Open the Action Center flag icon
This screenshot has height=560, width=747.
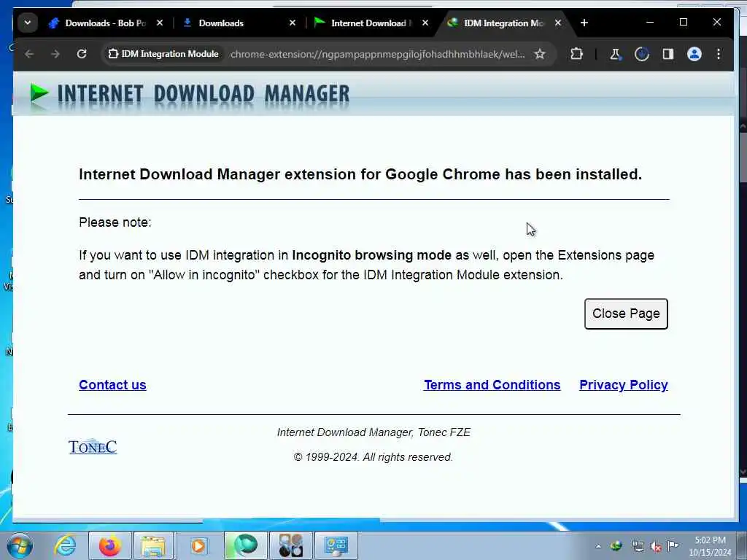point(673,545)
